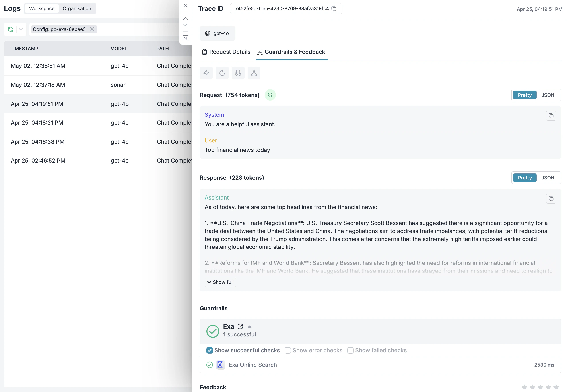
Task: Navigate to the previous log entry chevron
Action: coord(185,19)
